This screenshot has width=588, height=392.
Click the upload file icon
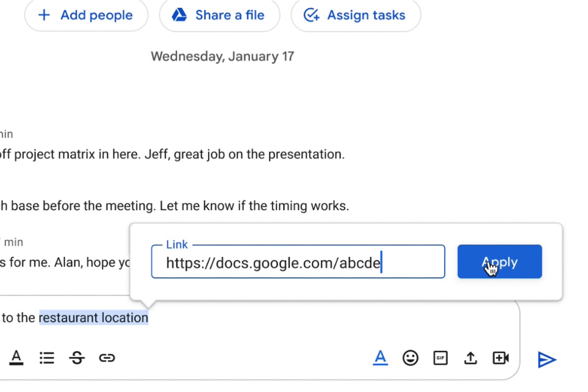click(x=470, y=358)
